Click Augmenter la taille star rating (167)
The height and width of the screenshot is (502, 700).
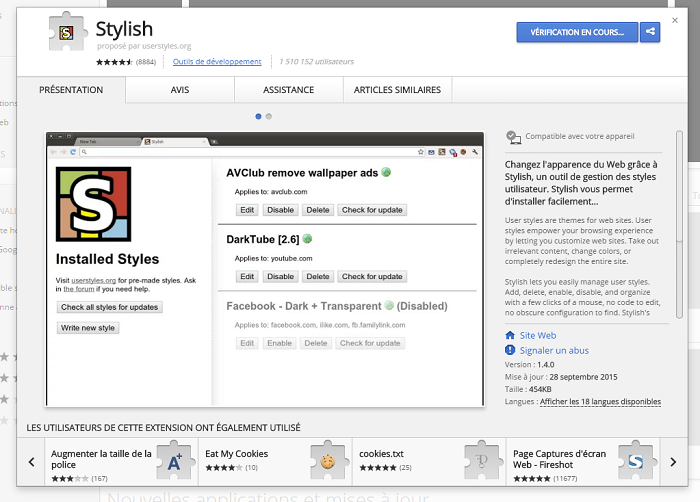point(70,479)
